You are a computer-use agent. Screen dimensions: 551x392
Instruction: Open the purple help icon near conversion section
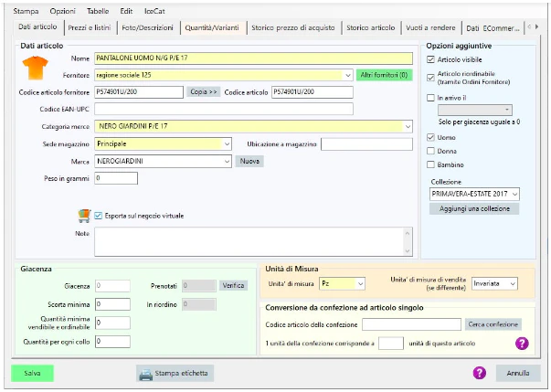click(x=522, y=344)
